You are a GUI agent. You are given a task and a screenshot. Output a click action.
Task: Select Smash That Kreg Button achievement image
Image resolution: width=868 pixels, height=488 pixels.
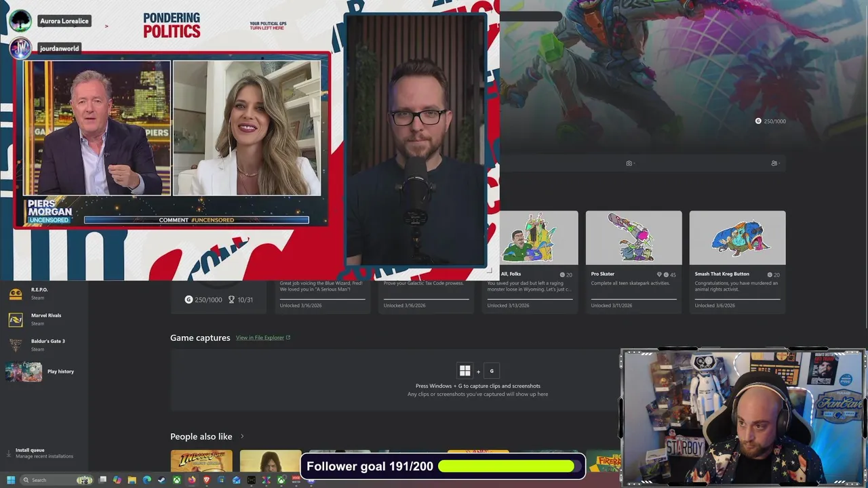(737, 238)
